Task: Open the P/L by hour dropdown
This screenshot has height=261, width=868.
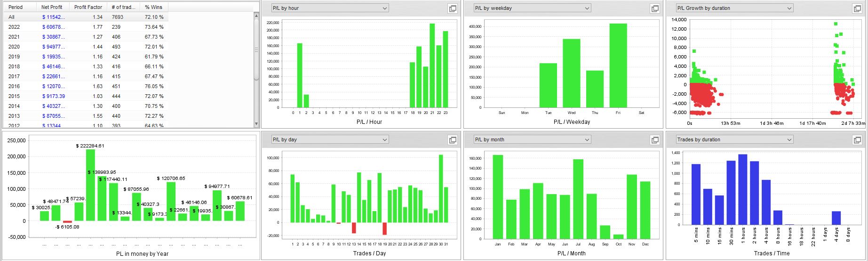Action: point(330,8)
